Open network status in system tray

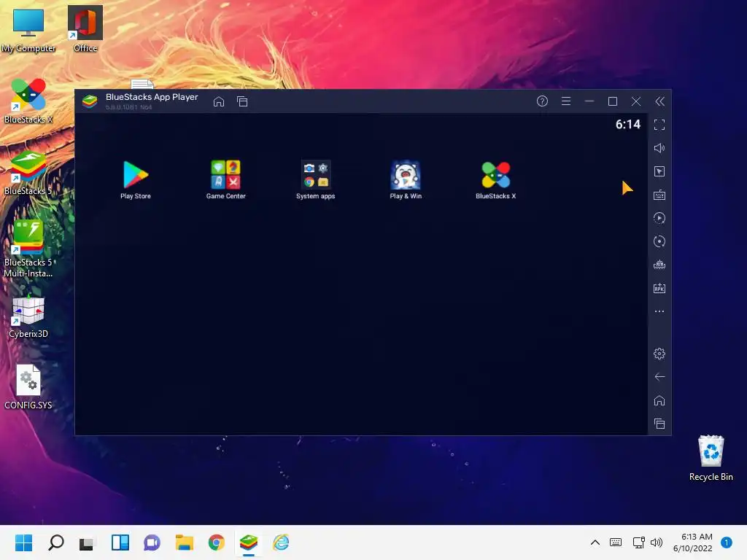[x=638, y=542]
